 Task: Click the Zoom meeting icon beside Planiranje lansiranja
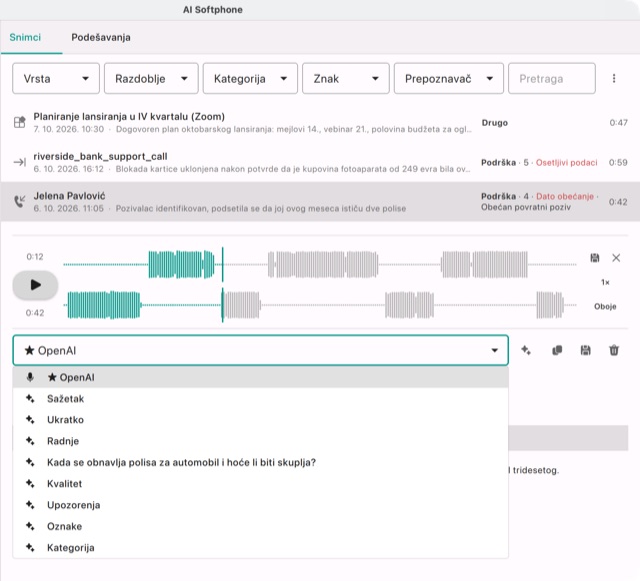(20, 122)
